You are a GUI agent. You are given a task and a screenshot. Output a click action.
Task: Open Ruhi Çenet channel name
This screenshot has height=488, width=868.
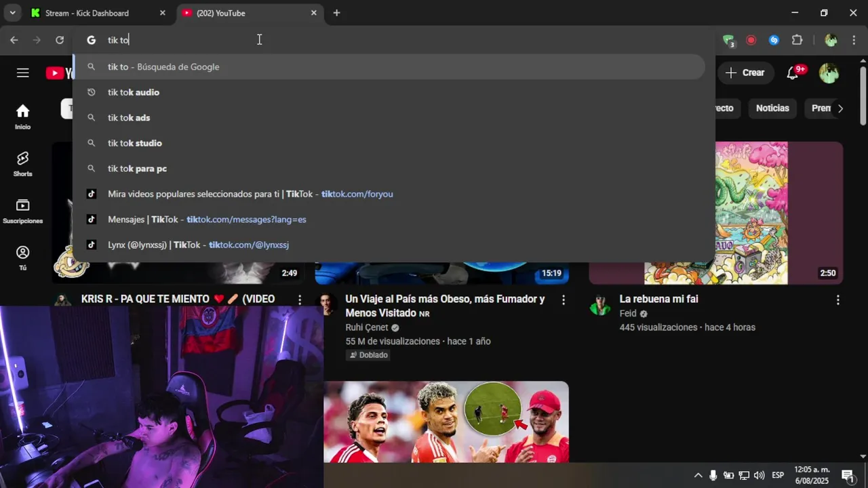click(367, 327)
